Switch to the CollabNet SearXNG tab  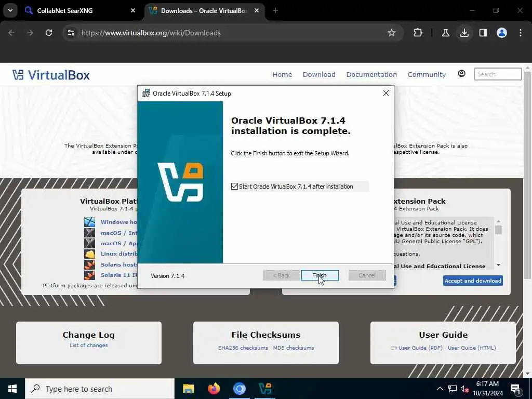coord(81,10)
